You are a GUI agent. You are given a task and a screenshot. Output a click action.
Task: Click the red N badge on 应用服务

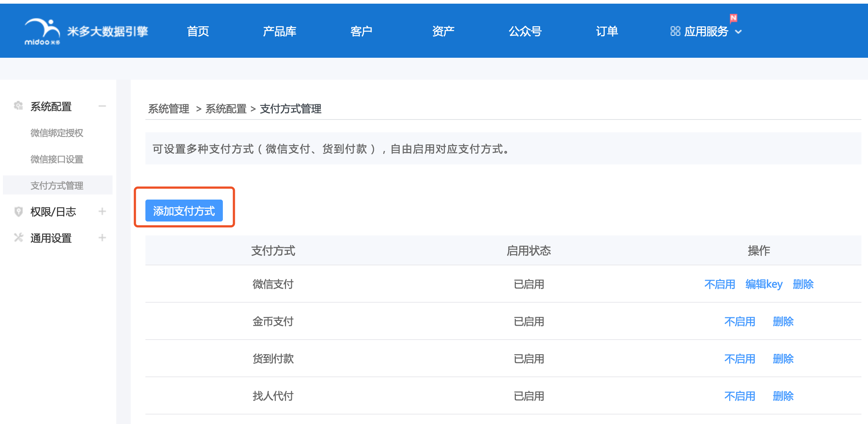click(x=733, y=18)
